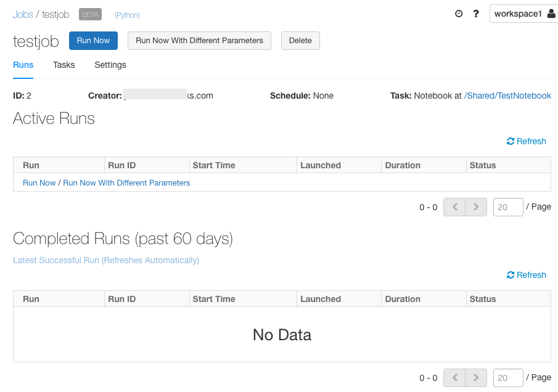Open the Settings tab
558x392 pixels.
110,65
